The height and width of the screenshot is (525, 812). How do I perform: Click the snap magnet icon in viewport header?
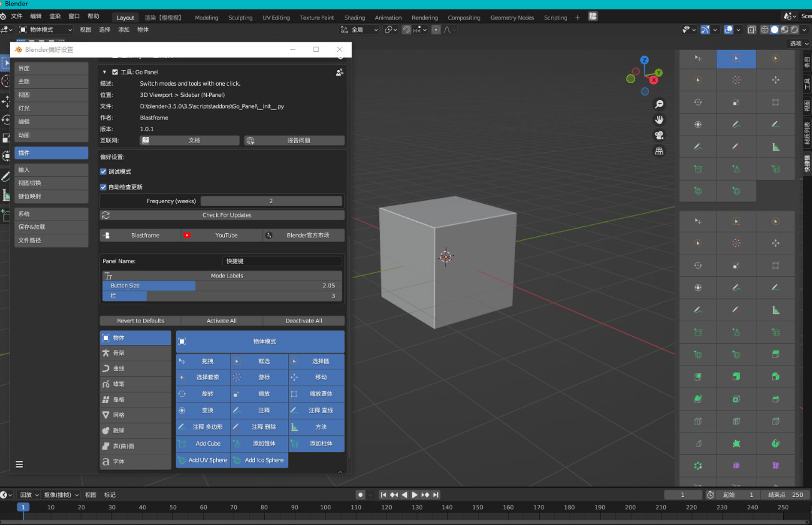407,30
